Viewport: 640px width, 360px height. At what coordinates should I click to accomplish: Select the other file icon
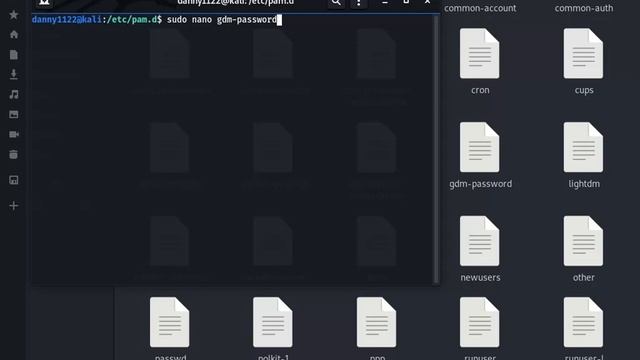coord(583,241)
